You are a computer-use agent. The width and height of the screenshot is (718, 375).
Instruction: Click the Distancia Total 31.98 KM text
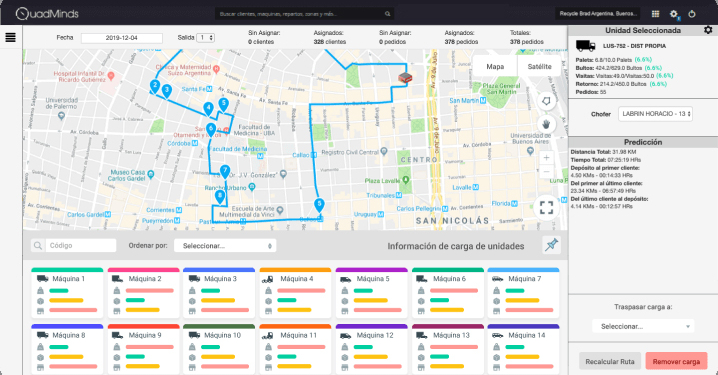[603, 152]
